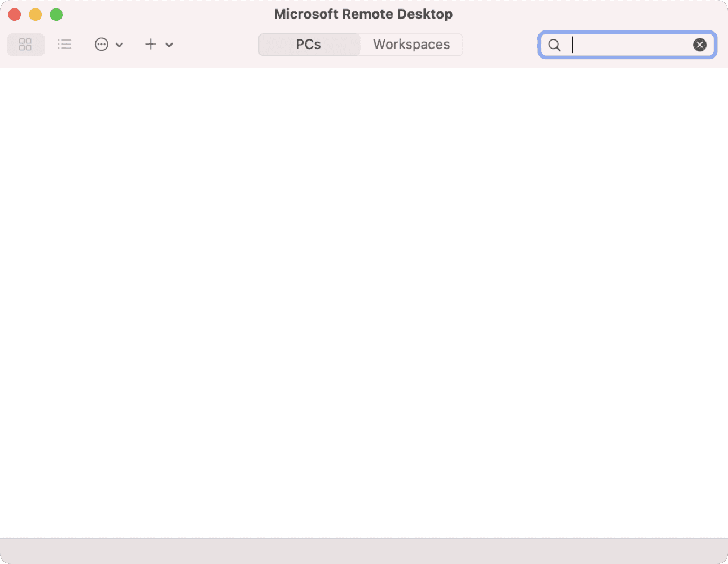Click the plus Add button
Viewport: 728px width, 564px height.
[x=151, y=45]
